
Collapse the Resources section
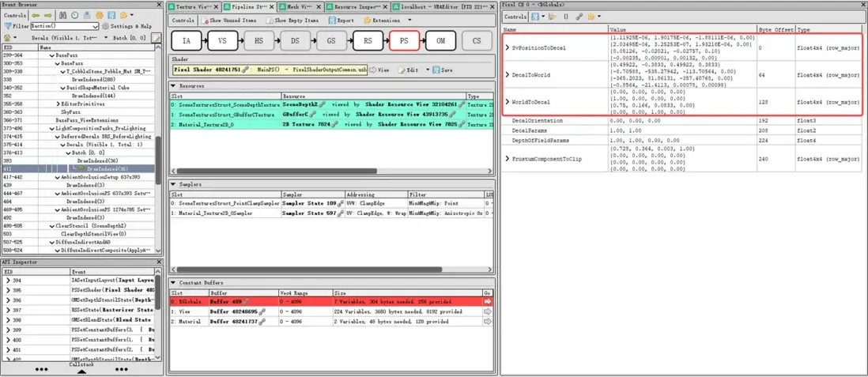click(x=174, y=85)
